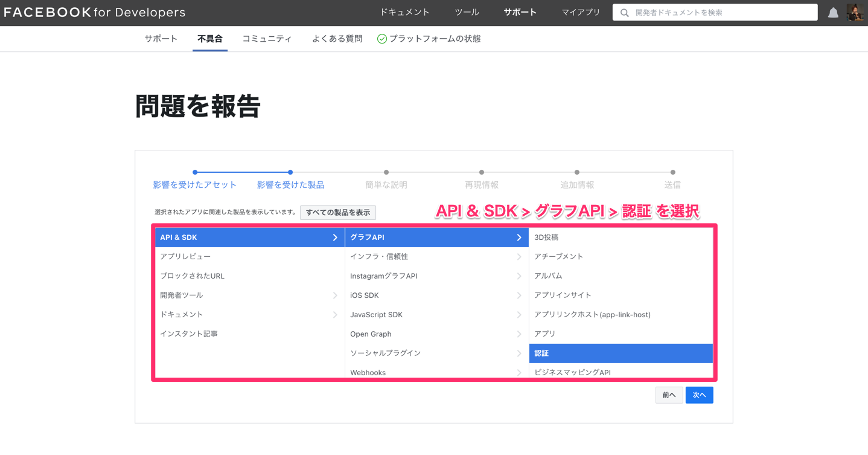Open the ドキュメント top menu

[x=404, y=12]
